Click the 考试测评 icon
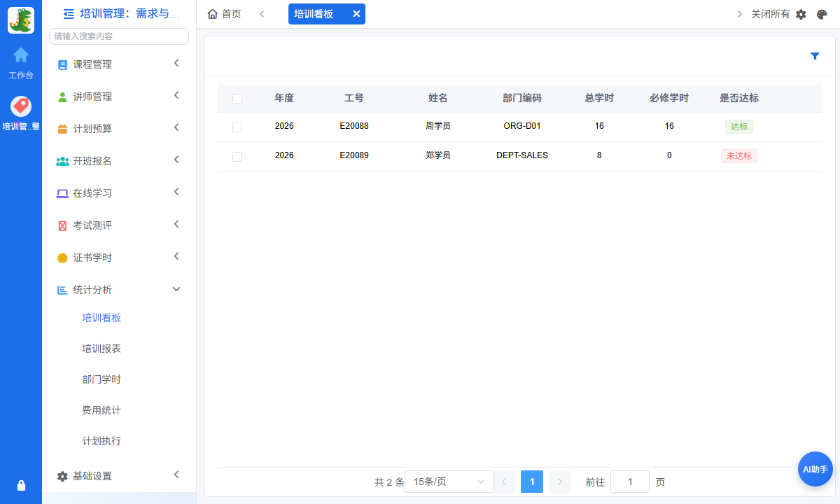840x504 pixels. pos(62,225)
